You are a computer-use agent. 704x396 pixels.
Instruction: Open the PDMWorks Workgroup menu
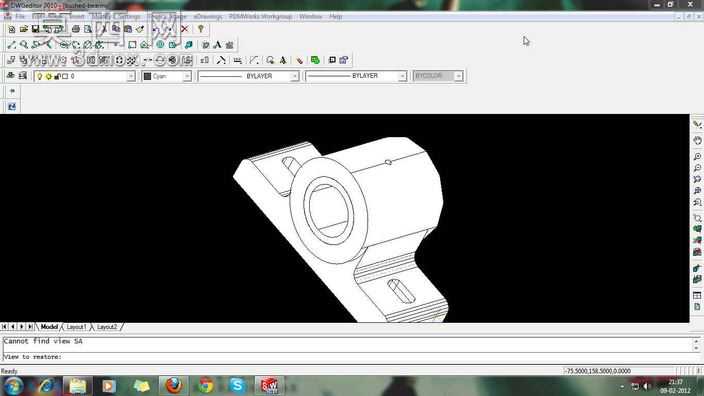pyautogui.click(x=260, y=17)
